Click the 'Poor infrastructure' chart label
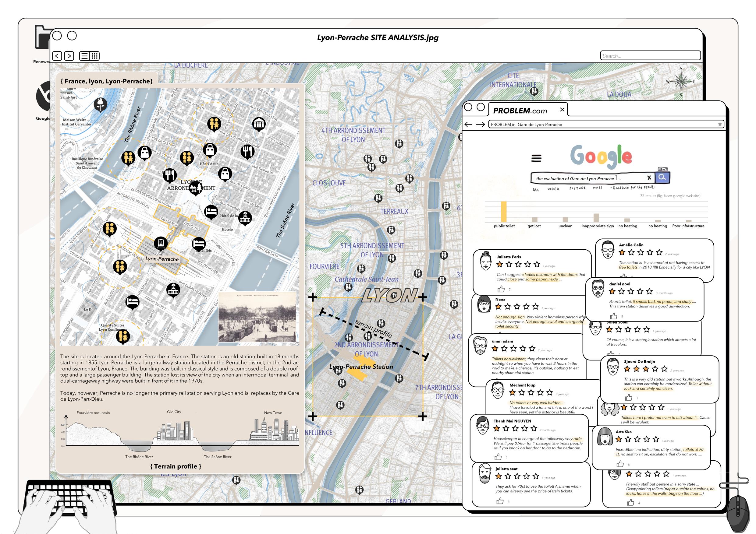This screenshot has width=756, height=534. pos(688,226)
